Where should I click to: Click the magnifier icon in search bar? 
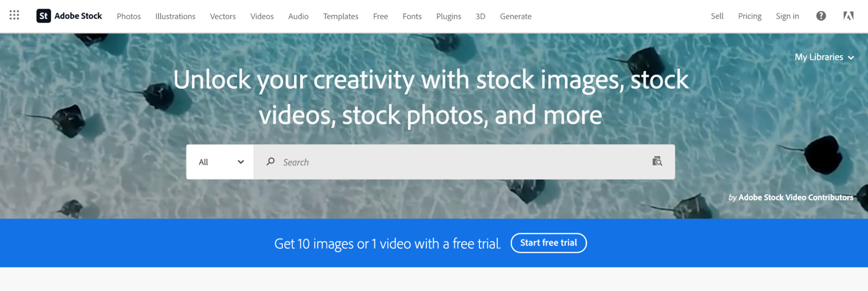click(271, 162)
